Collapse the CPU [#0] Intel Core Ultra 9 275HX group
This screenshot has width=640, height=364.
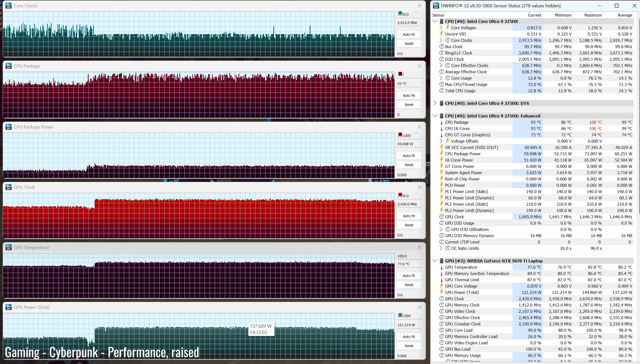435,21
